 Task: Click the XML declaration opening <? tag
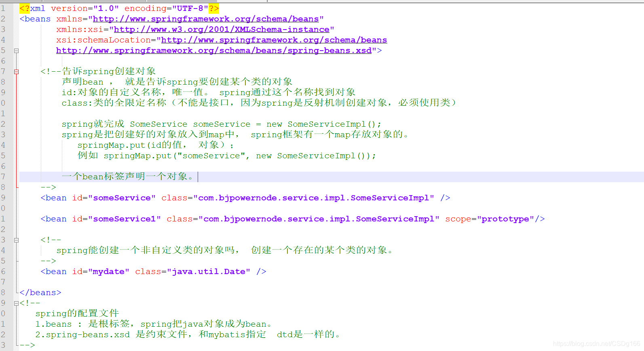pos(25,9)
